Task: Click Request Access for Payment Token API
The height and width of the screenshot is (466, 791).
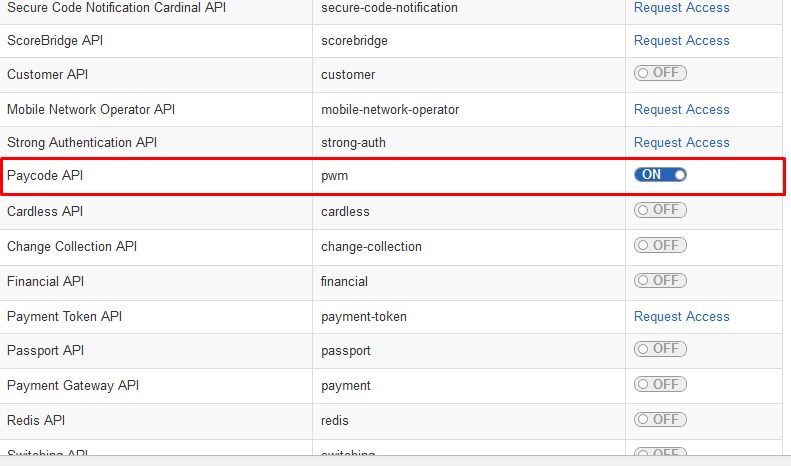Action: (682, 317)
